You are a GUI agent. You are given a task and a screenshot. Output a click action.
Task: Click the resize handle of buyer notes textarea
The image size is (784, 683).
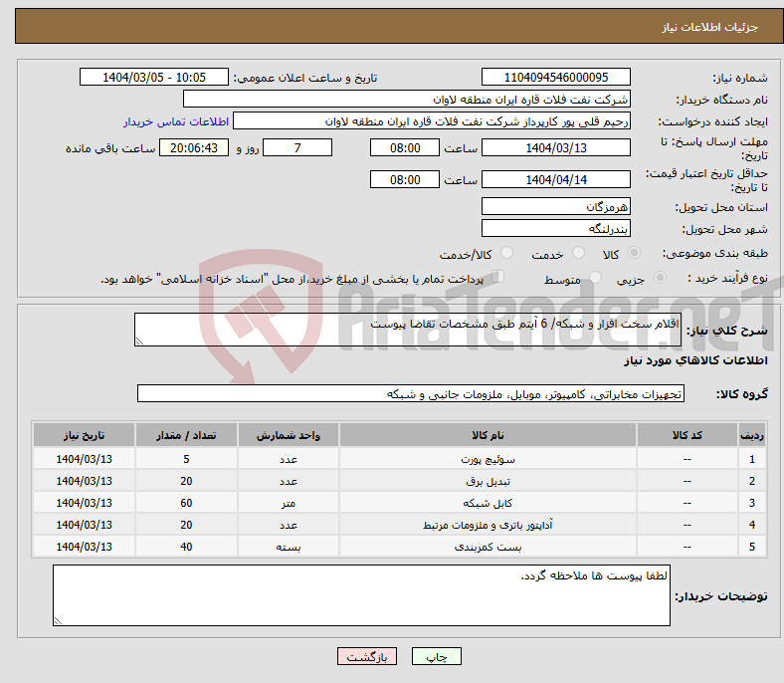point(58,620)
